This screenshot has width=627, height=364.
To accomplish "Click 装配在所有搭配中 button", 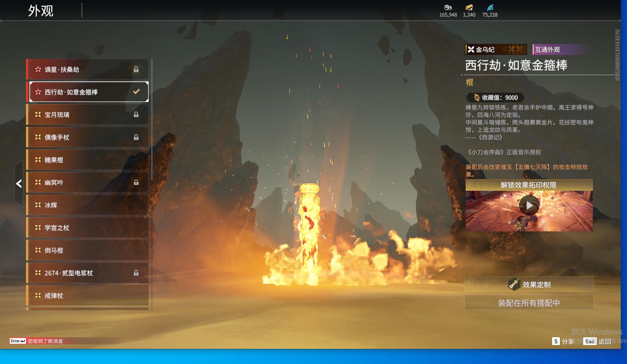I will click(x=529, y=303).
